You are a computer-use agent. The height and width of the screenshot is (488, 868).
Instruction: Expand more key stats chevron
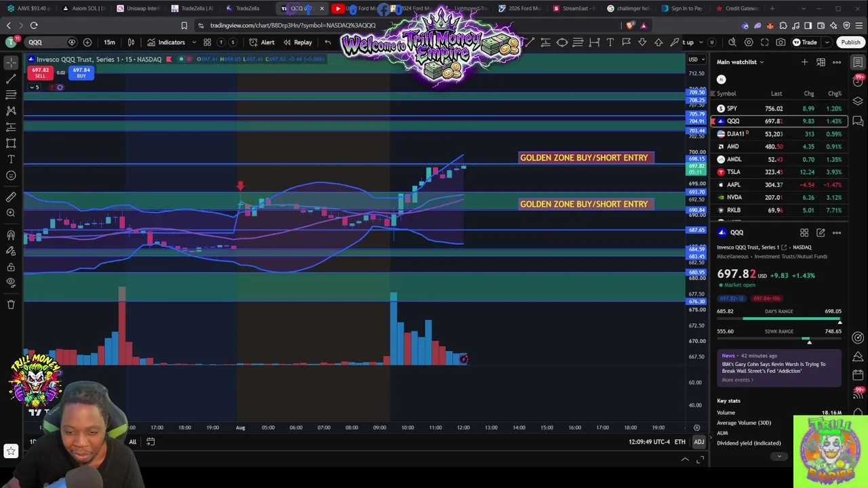tap(778, 456)
